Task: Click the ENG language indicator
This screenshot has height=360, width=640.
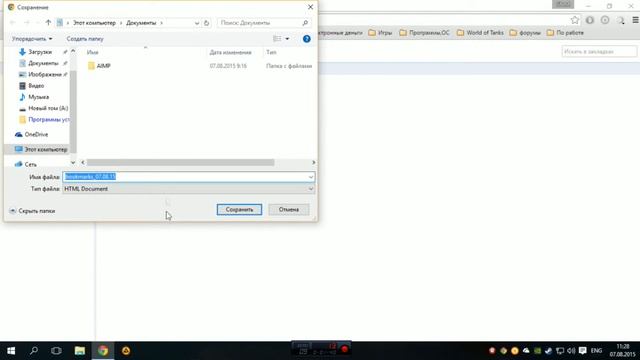Action: pos(596,351)
